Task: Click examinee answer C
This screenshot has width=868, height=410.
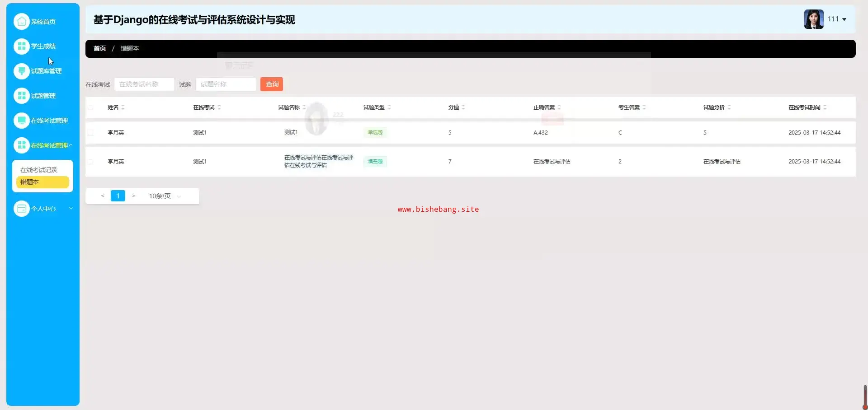Action: click(620, 133)
